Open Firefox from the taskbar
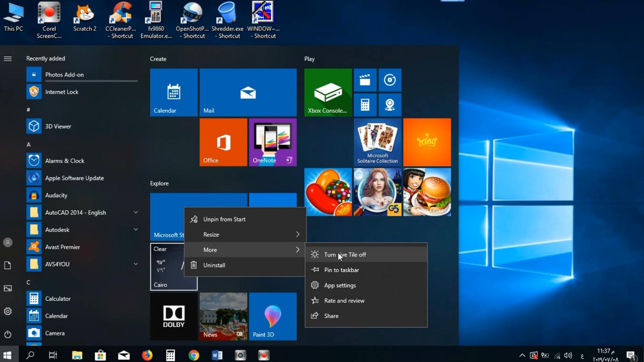This screenshot has height=362, width=644. click(147, 355)
